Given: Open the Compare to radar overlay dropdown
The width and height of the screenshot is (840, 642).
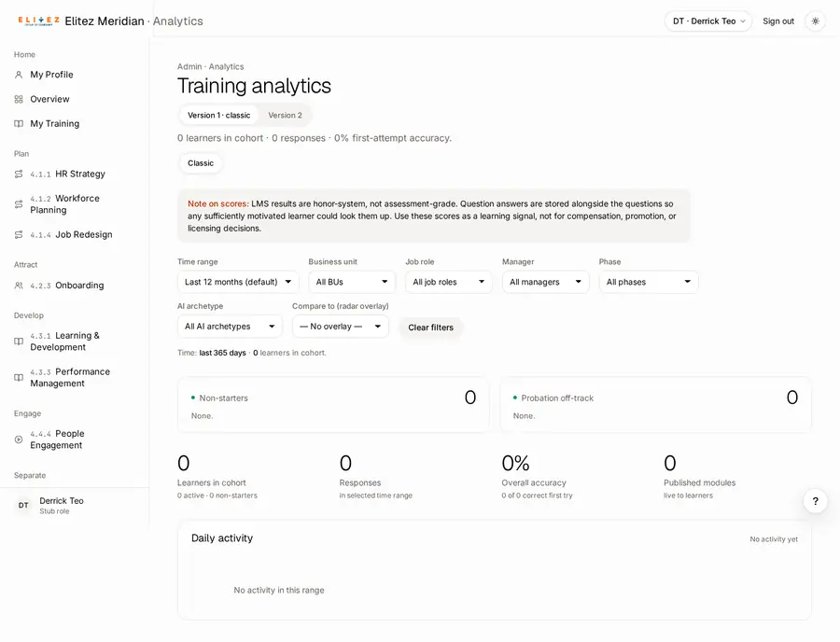Looking at the screenshot, I should pos(340,326).
